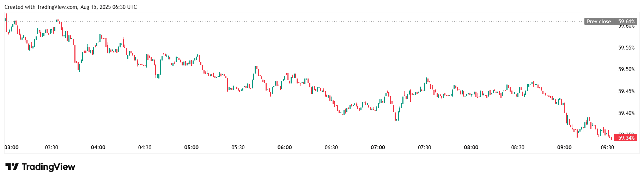Select the 03:00 time axis label

click(x=12, y=147)
